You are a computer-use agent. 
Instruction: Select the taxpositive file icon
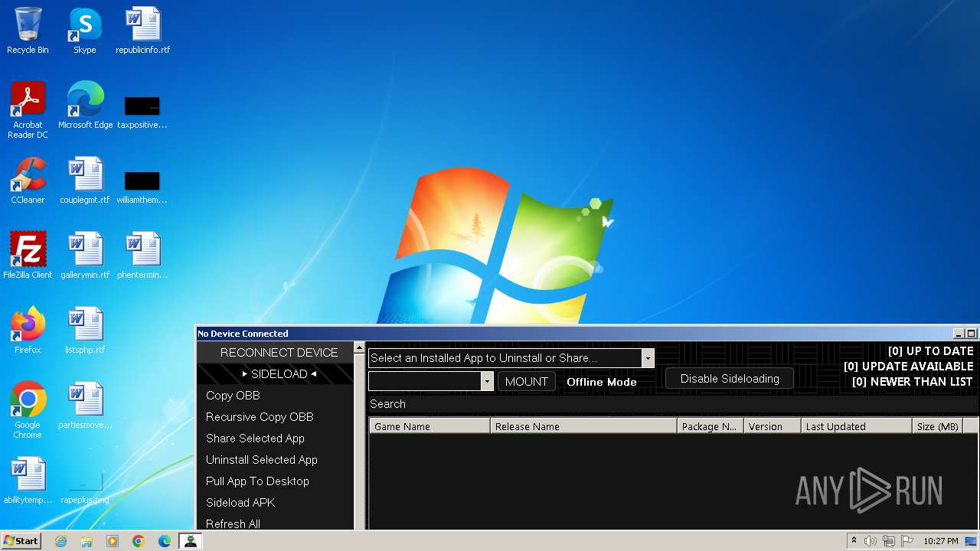tap(142, 111)
